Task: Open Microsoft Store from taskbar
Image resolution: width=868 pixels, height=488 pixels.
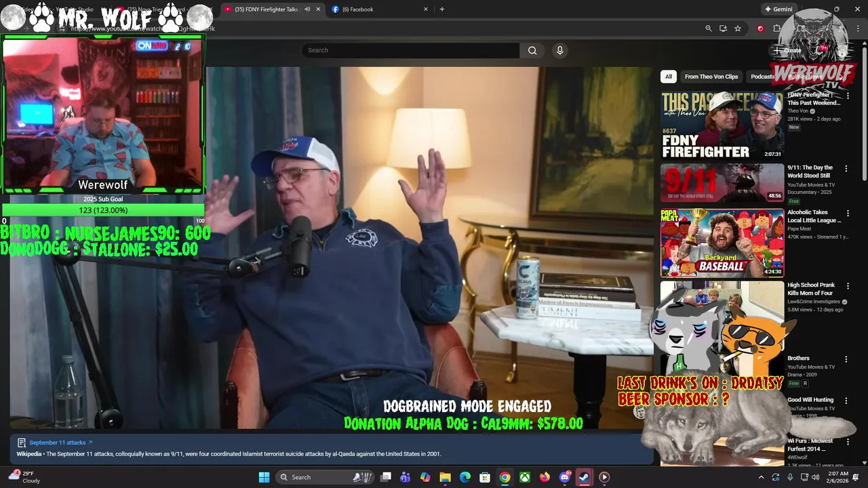Action: click(485, 477)
